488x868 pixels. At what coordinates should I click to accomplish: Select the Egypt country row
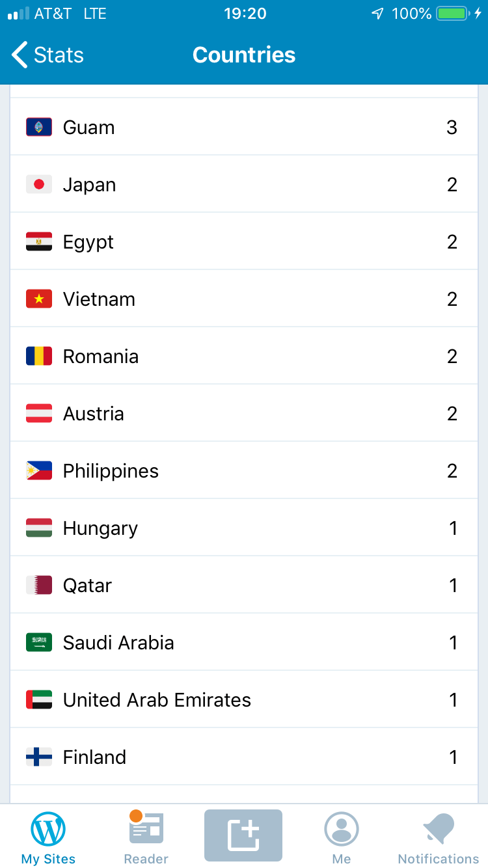244,242
